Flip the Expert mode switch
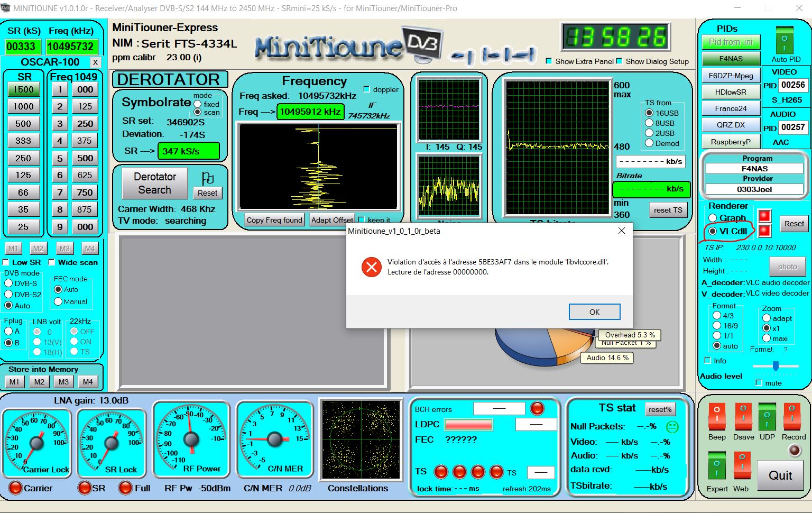 [x=717, y=465]
